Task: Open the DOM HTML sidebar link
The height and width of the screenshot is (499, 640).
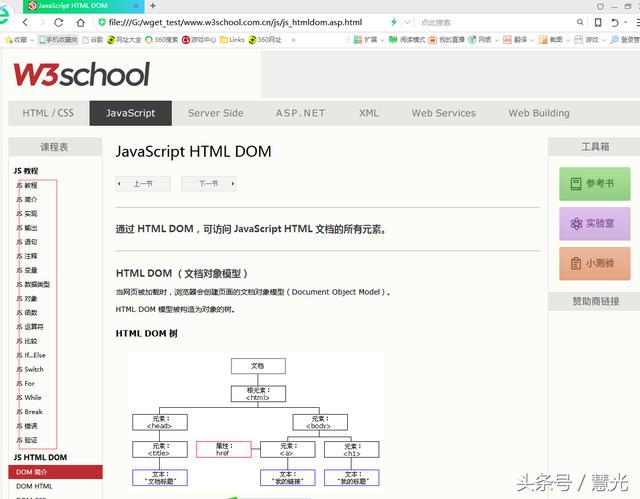Action: [x=34, y=486]
